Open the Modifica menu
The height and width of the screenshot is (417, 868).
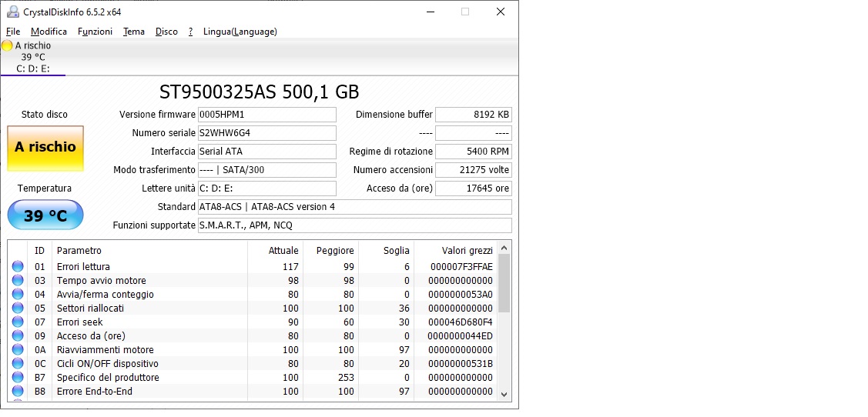pos(49,32)
